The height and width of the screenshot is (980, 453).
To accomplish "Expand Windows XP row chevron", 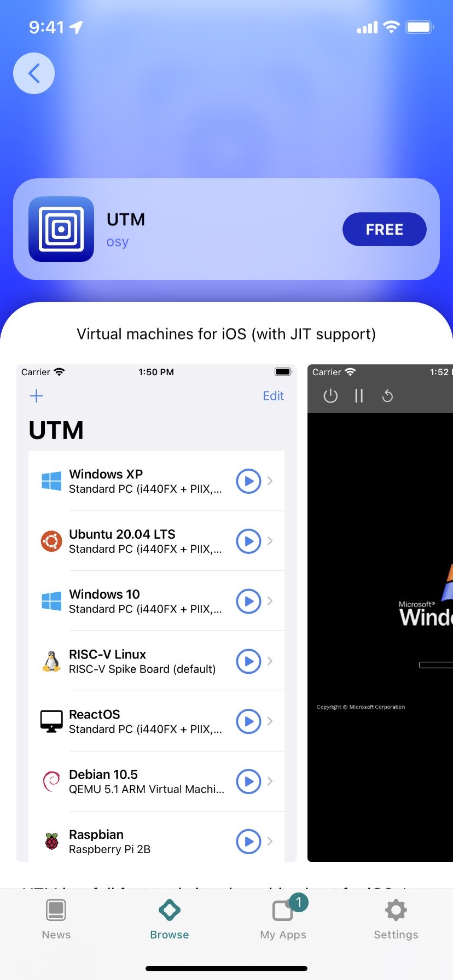I will click(270, 481).
